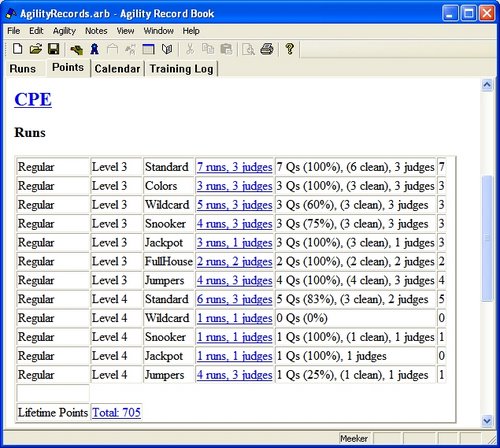
Task: Click the New file toolbar icon
Action: tap(17, 49)
